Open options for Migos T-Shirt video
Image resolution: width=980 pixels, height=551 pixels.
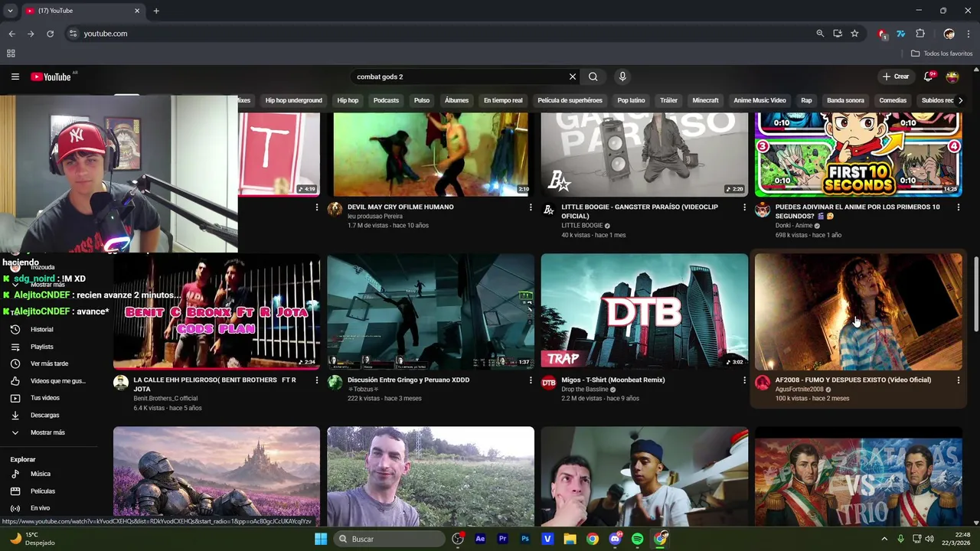click(x=744, y=380)
